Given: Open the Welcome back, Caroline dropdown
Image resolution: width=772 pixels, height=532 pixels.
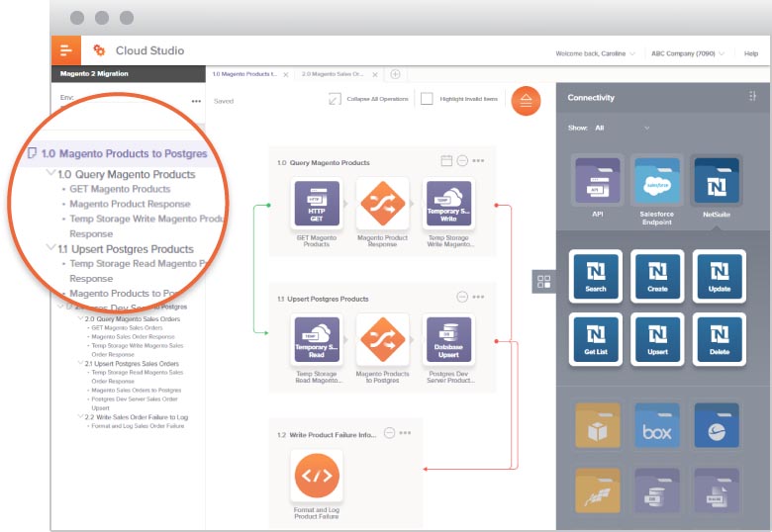Looking at the screenshot, I should 595,53.
